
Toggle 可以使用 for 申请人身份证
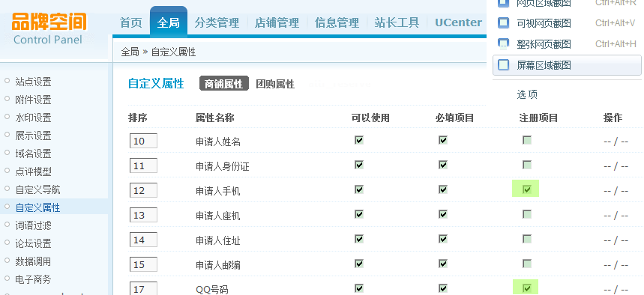click(x=359, y=165)
